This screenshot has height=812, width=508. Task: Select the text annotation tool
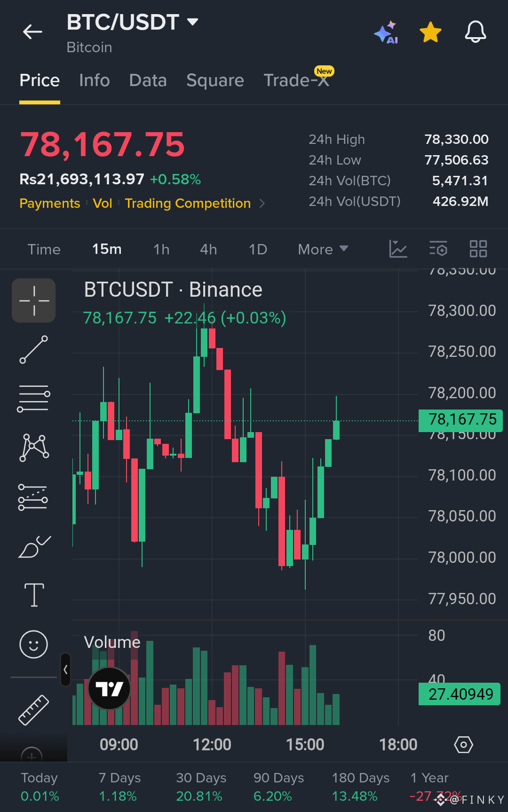tap(34, 595)
